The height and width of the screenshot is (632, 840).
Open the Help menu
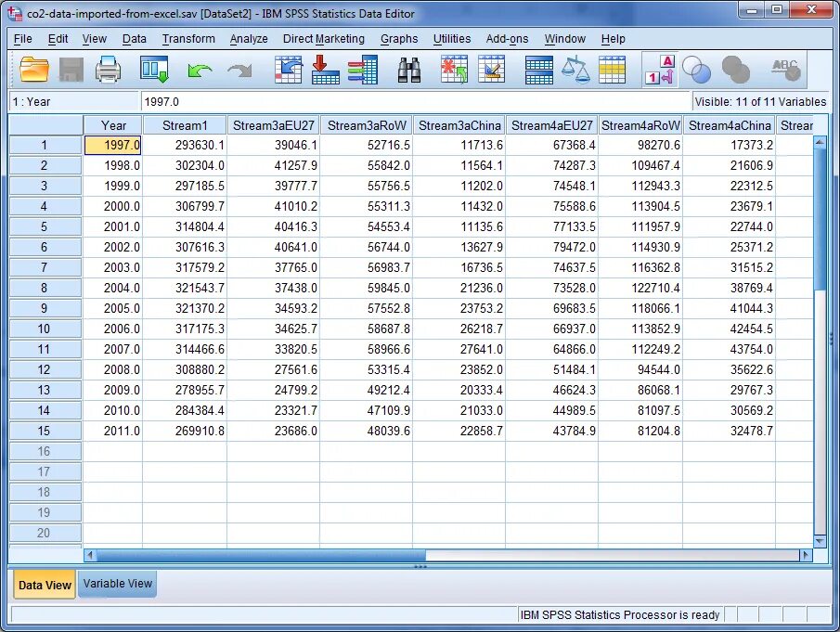tap(613, 39)
